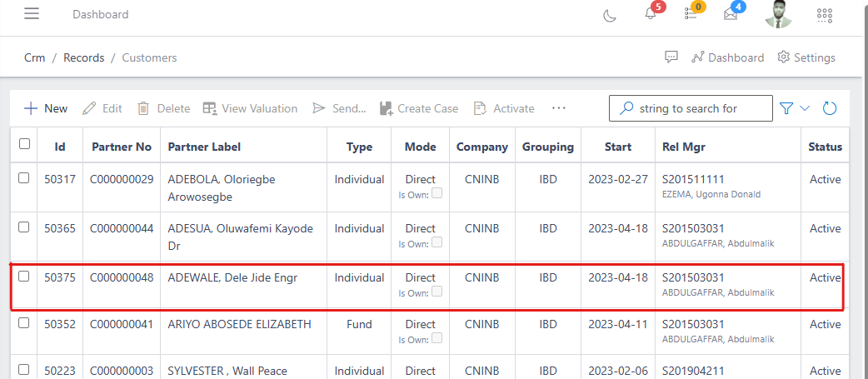Select row checkbox for Id 50352

(x=24, y=322)
